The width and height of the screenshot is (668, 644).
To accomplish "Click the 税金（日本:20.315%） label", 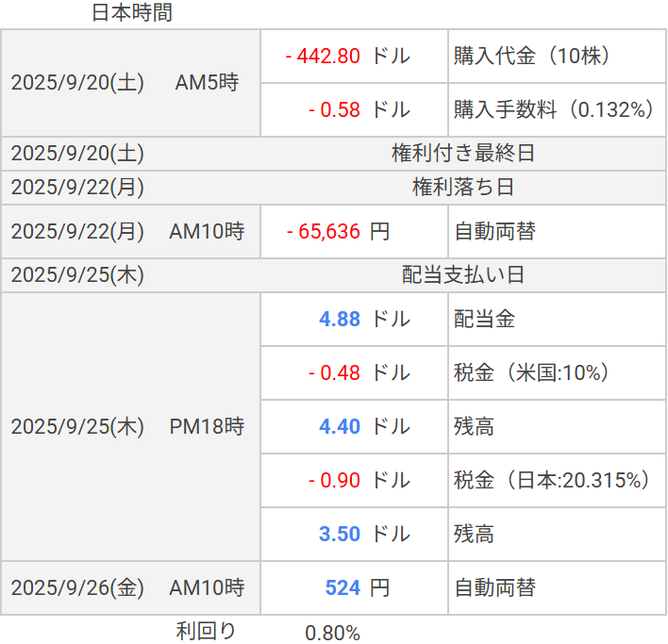I will point(553,480).
